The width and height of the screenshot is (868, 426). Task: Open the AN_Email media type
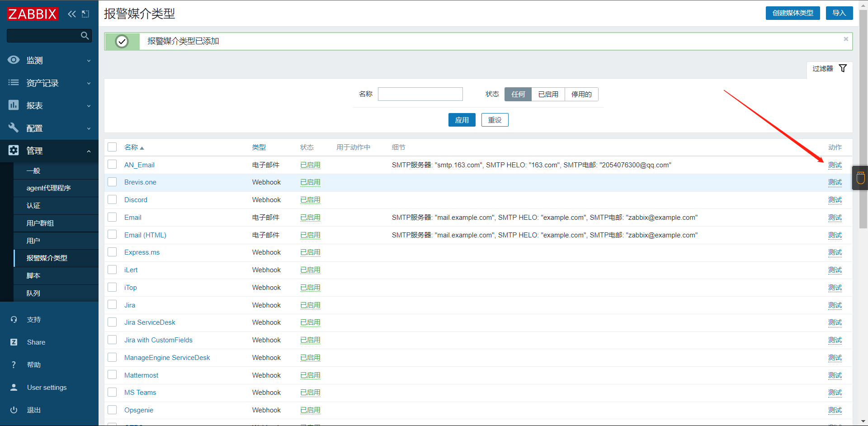139,165
